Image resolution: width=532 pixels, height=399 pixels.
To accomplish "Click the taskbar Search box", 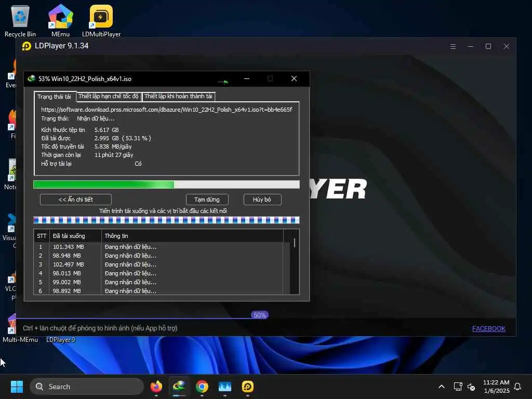I will coord(87,387).
